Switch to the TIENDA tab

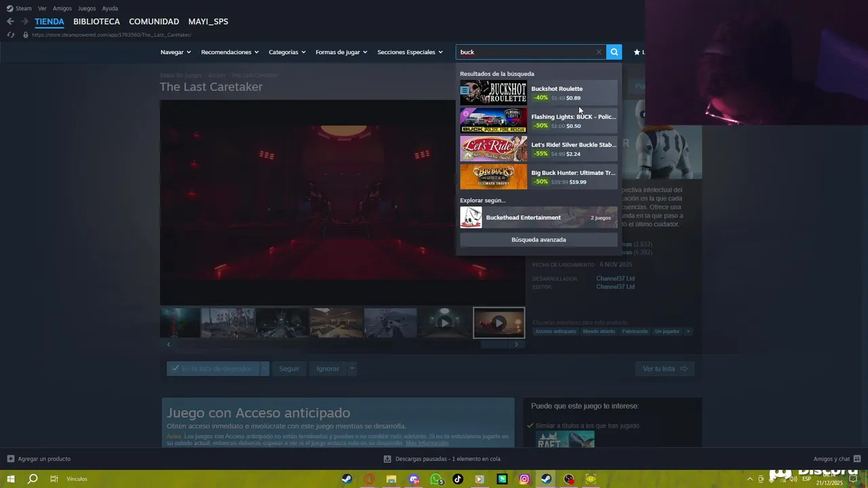point(50,22)
